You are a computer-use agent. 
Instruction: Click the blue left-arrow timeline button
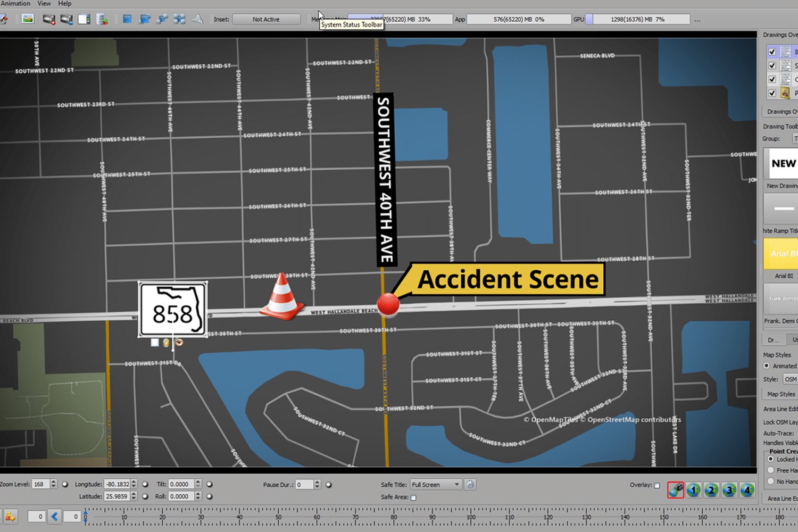pos(55,516)
